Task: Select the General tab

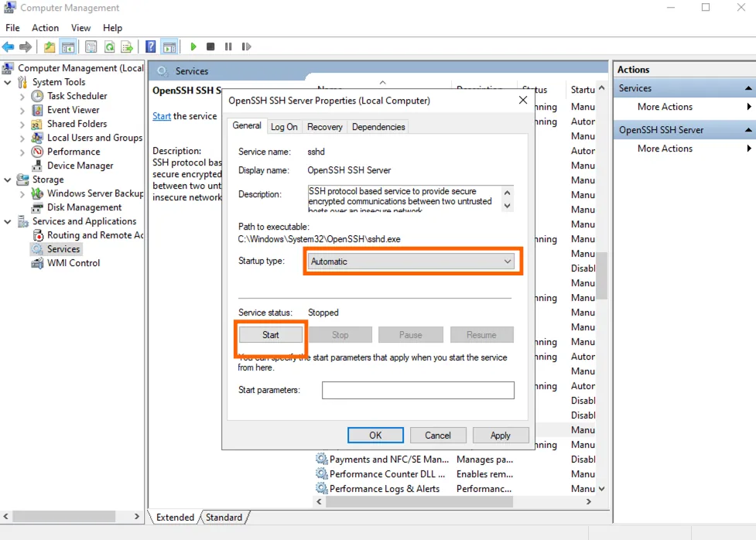Action: click(247, 125)
